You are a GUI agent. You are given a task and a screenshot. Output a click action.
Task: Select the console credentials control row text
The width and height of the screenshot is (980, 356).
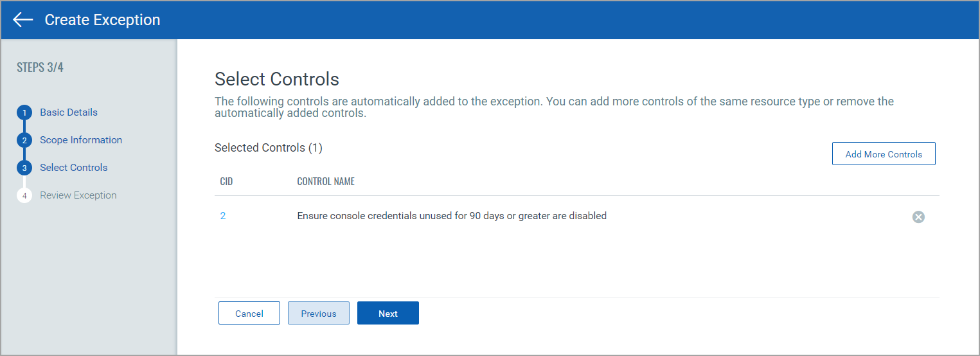pyautogui.click(x=452, y=216)
